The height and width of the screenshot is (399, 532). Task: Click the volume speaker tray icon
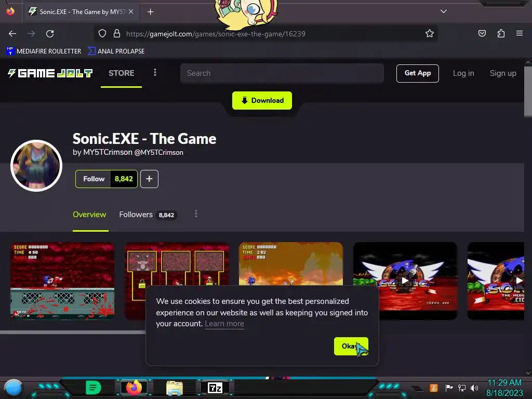[474, 388]
